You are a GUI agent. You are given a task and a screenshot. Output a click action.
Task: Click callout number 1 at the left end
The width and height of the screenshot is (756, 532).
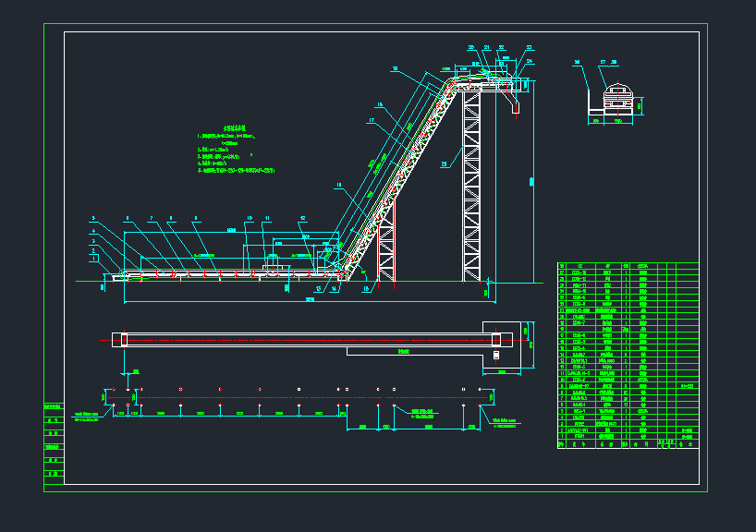click(x=92, y=258)
